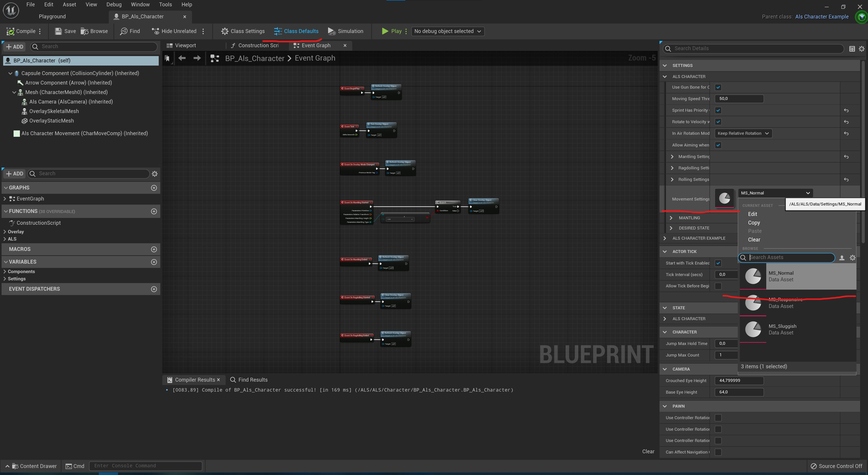
Task: Toggle Hide Unrelated nodes icon
Action: click(x=155, y=31)
